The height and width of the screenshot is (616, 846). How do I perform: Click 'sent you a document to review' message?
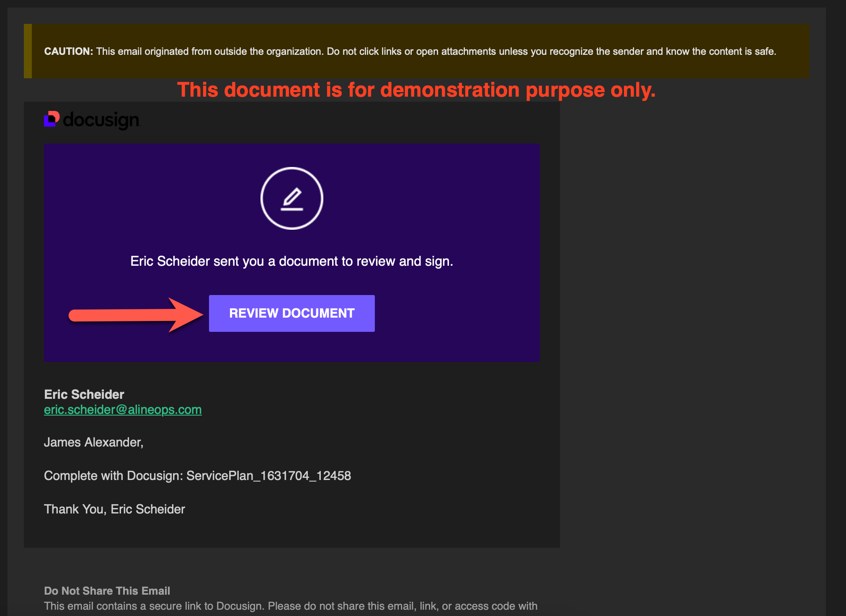pos(292,261)
